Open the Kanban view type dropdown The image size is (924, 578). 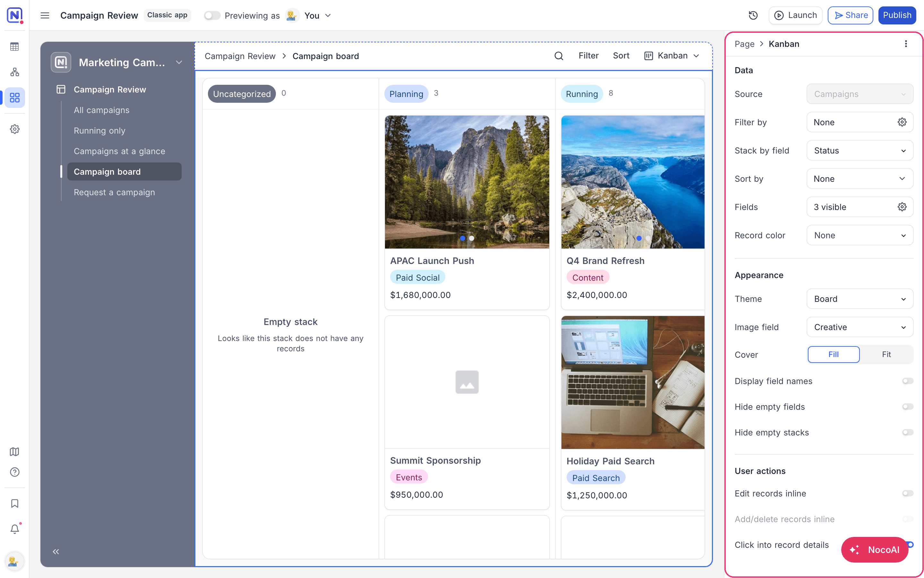[672, 56]
